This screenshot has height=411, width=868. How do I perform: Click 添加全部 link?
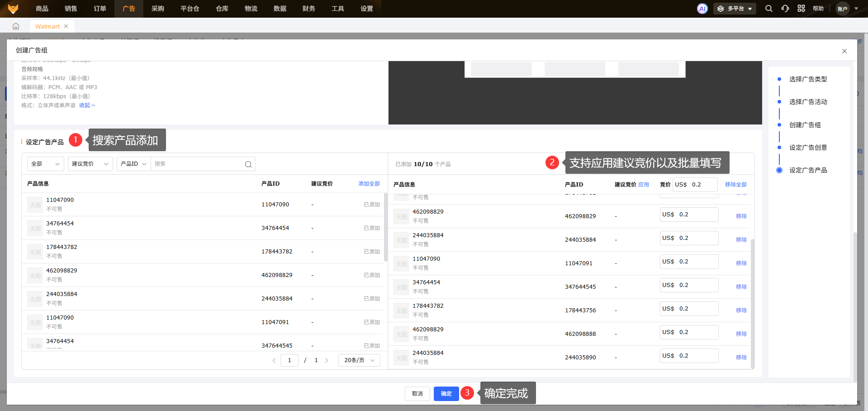click(369, 184)
